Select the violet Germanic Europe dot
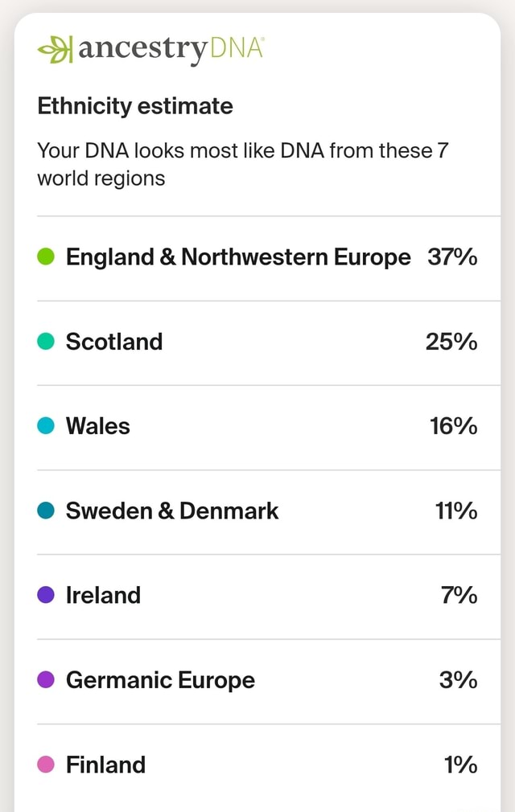Viewport: 515px width, 812px height. [x=44, y=679]
